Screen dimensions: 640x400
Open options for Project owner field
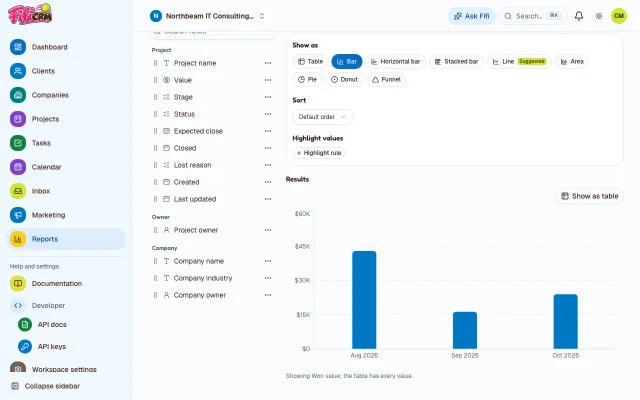pos(268,230)
